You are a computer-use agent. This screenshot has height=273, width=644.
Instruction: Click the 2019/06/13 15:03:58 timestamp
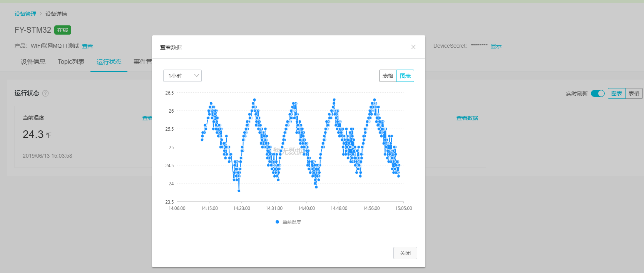pos(47,156)
